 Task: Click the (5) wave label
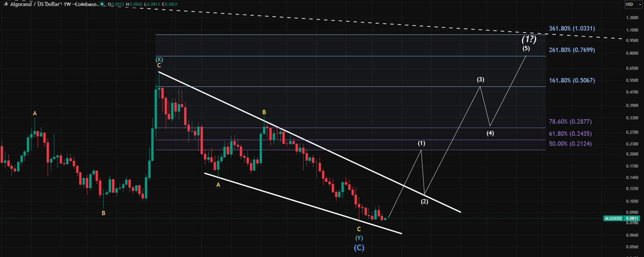point(526,48)
